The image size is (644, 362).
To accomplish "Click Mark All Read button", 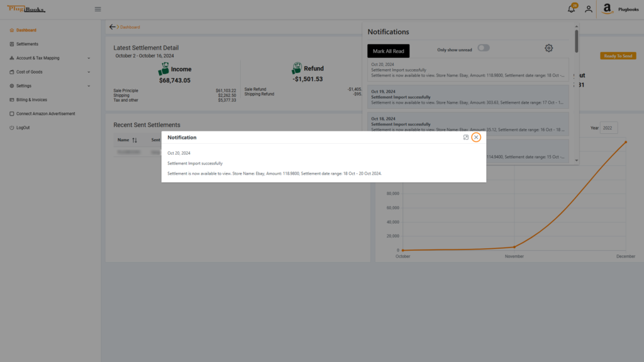I will click(388, 52).
